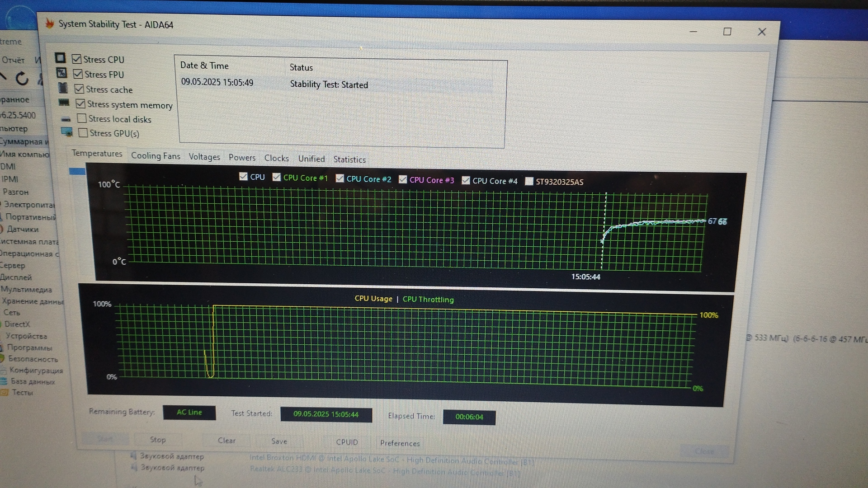Click the AIDA64 flame icon in title bar

50,23
